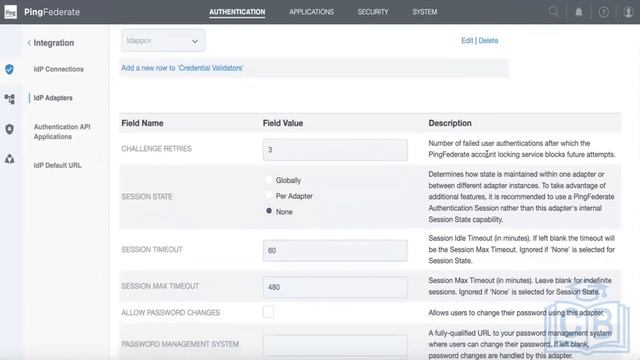
Task: Select the hierarchy tree sidebar icon
Action: [x=9, y=98]
